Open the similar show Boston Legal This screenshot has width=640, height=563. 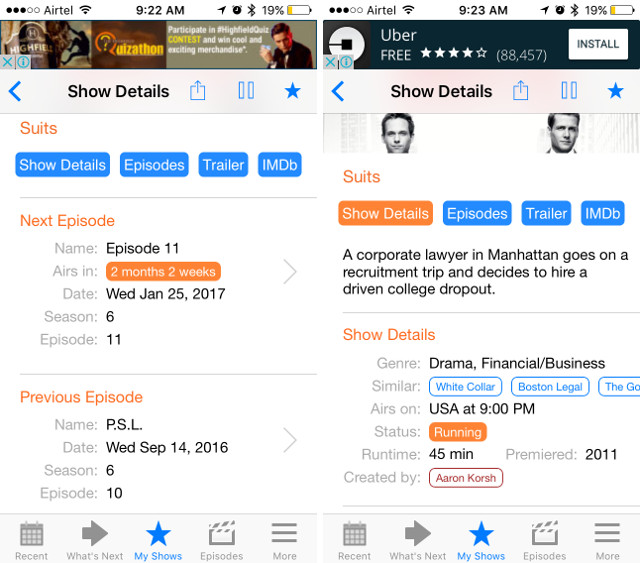coord(550,387)
